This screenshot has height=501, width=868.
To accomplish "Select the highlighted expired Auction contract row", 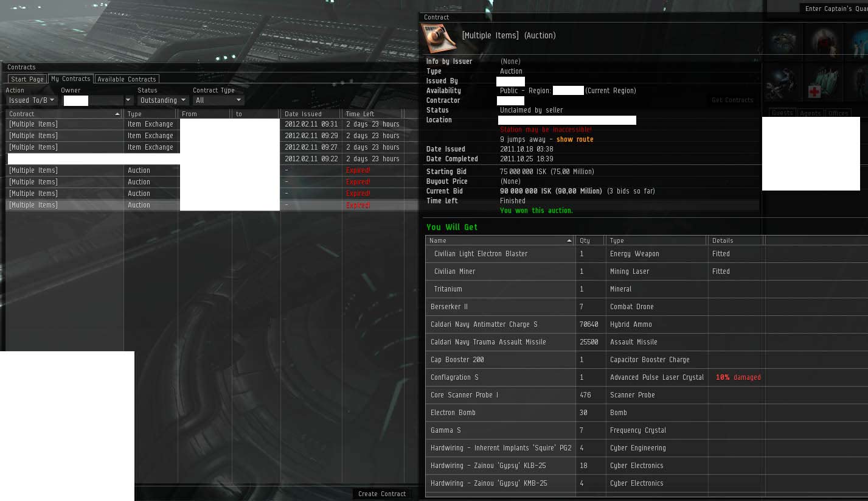I will coord(212,205).
